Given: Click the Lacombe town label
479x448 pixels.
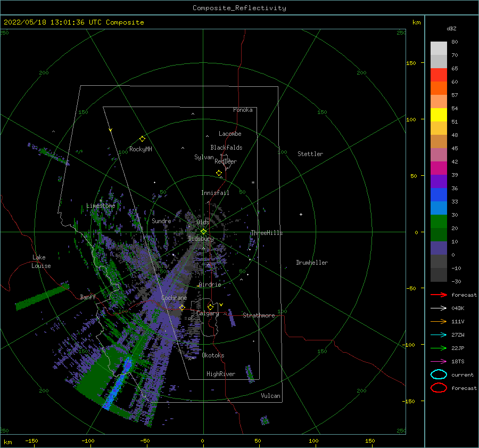Looking at the screenshot, I should (230, 134).
